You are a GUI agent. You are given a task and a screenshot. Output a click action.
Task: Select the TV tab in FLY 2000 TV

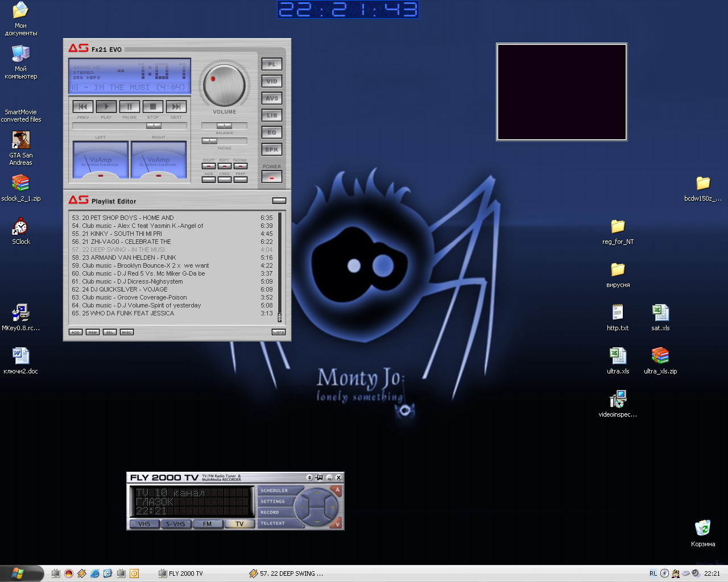pyautogui.click(x=239, y=524)
